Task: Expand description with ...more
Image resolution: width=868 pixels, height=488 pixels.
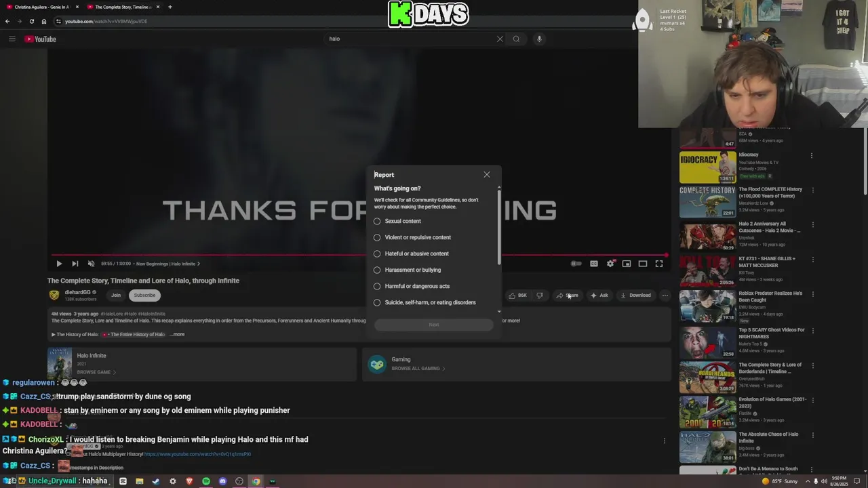Action: (177, 334)
